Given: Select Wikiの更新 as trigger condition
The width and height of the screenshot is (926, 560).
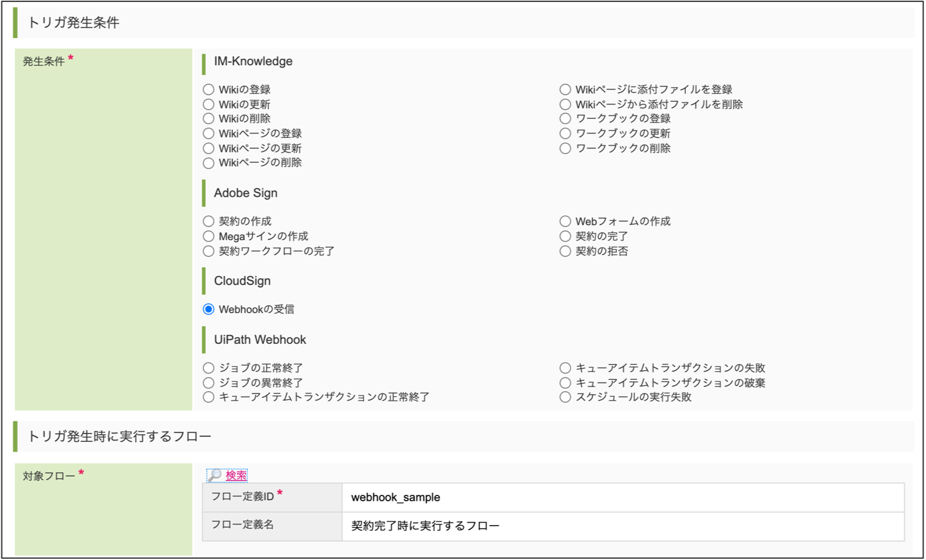Looking at the screenshot, I should tap(208, 104).
